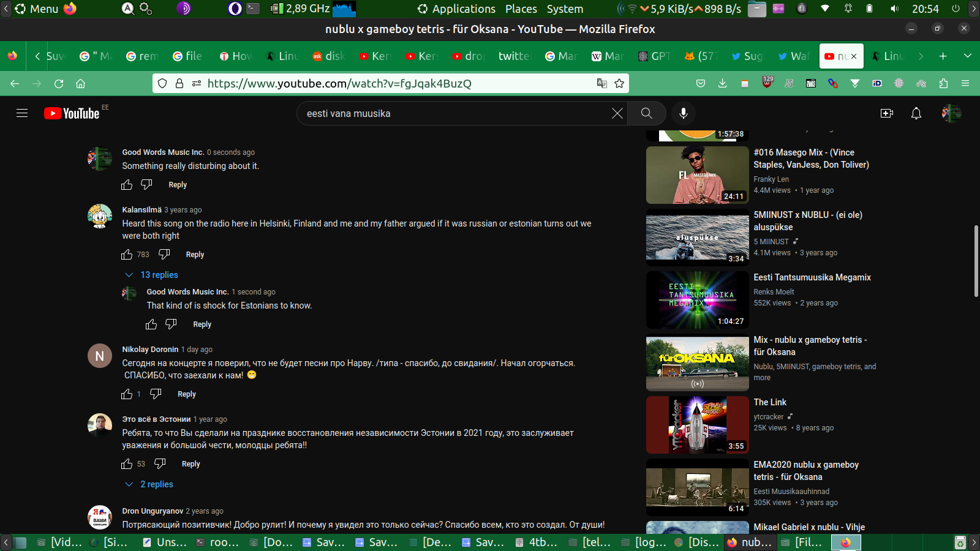This screenshot has height=551, width=980.
Task: Open the Places menu in top panel
Action: coord(521,9)
